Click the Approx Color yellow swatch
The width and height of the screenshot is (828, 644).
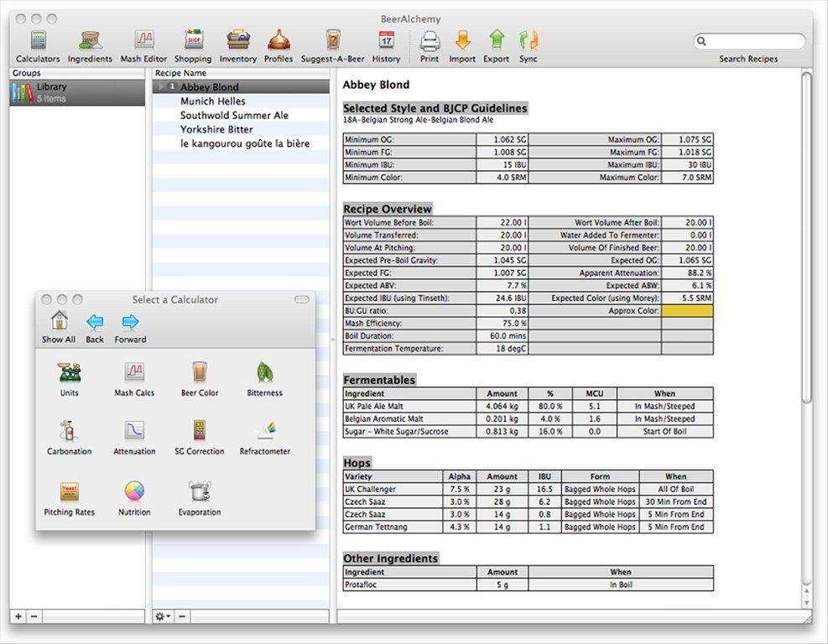688,311
